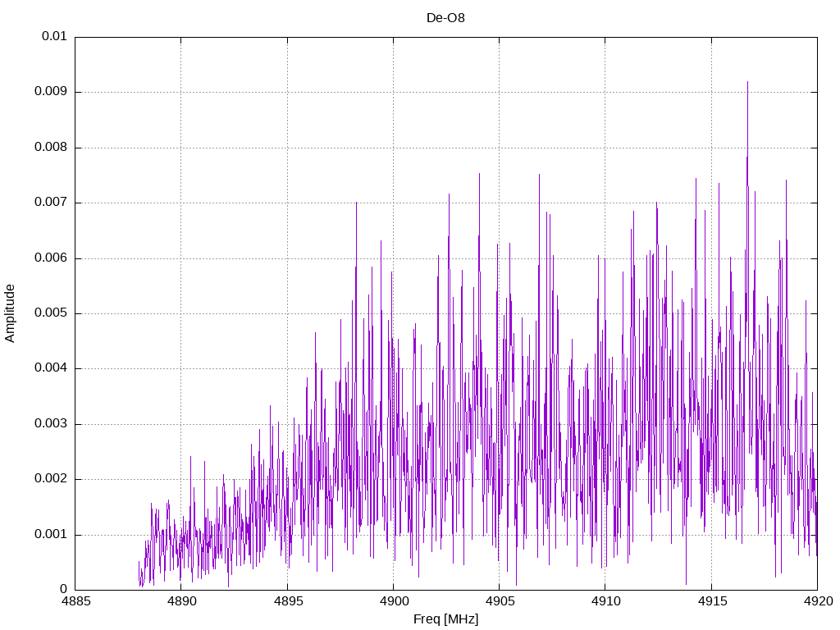Click the y-axis tick label 0.003
Screen dimensions: 840x630
click(51, 424)
